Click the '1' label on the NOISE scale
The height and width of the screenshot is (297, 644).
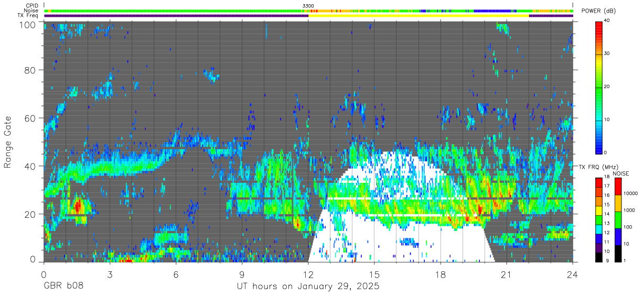pyautogui.click(x=625, y=260)
